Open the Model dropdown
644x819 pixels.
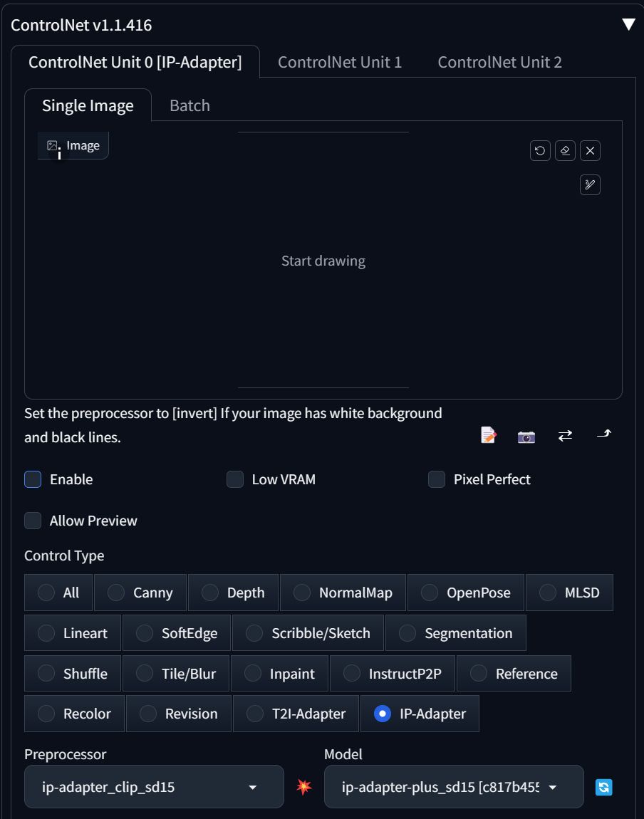(454, 787)
